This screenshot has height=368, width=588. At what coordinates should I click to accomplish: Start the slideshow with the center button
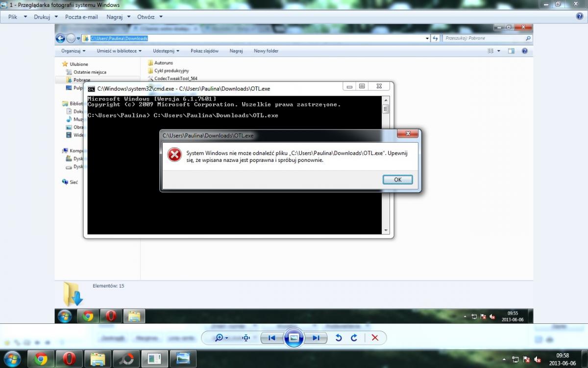pos(294,338)
